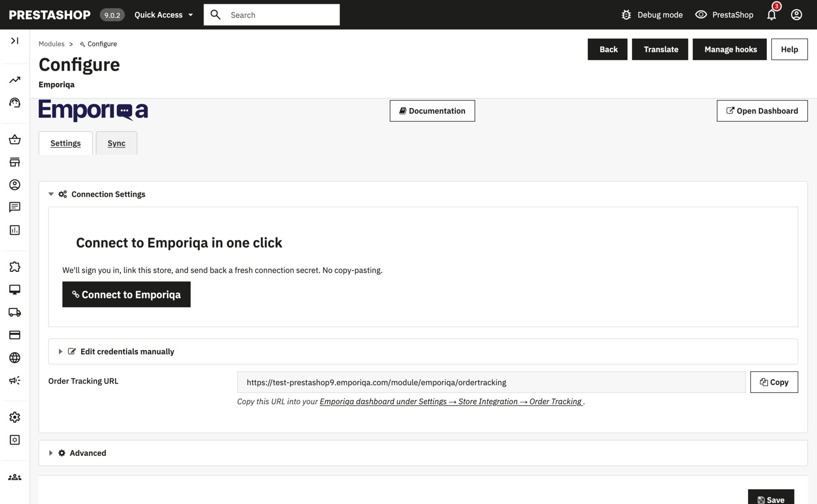Image resolution: width=817 pixels, height=504 pixels.
Task: Go to Modules breadcrumb
Action: click(x=51, y=44)
